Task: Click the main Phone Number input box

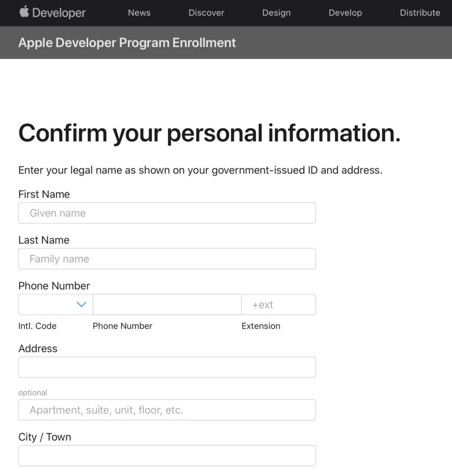Action: [167, 304]
